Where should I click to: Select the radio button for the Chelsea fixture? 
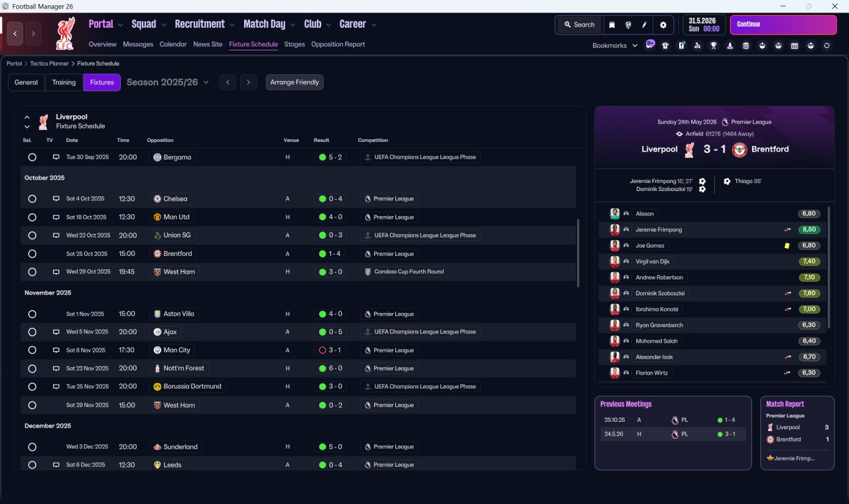coord(32,199)
